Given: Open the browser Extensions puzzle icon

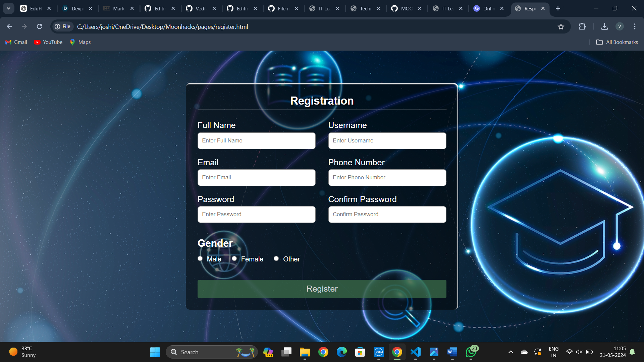Looking at the screenshot, I should coord(582,26).
